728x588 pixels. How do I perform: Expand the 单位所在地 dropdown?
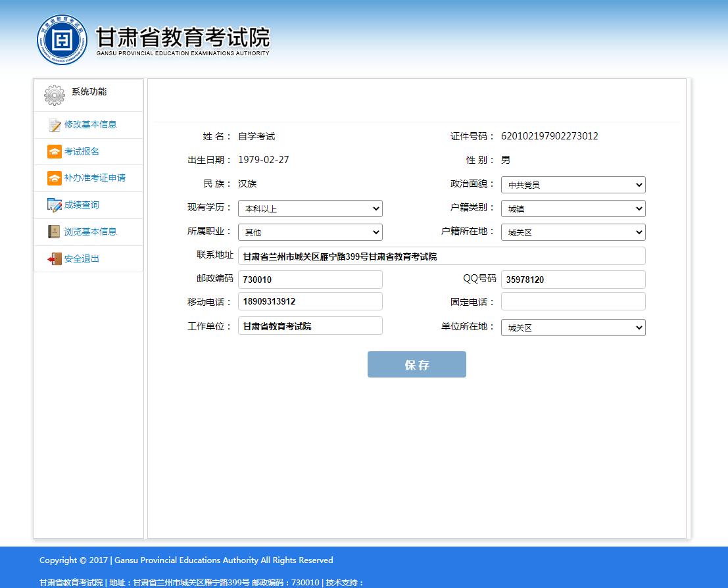[x=573, y=328]
